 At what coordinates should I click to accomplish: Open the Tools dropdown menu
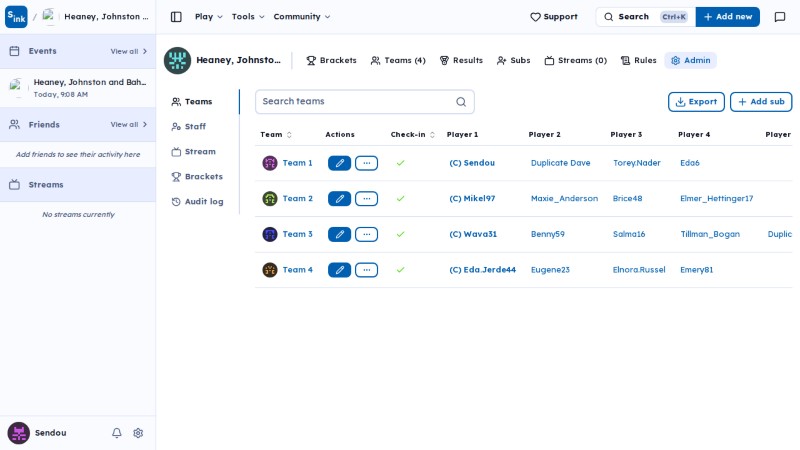tap(248, 17)
